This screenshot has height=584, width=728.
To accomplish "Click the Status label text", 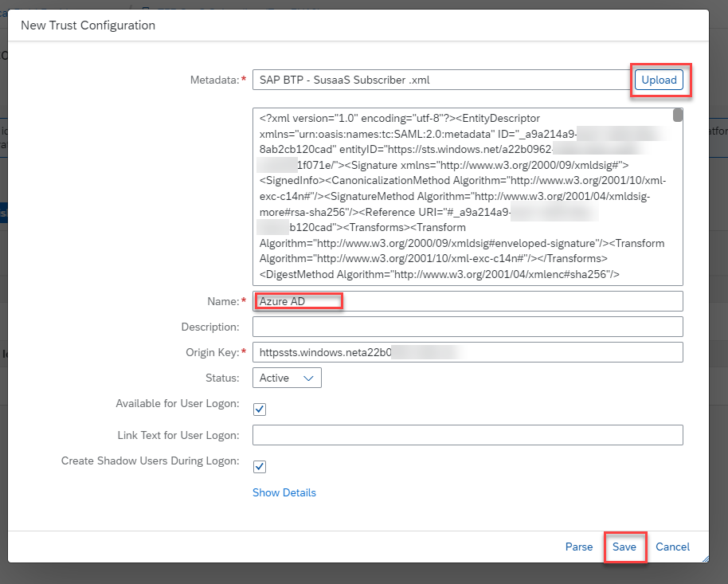I will click(222, 378).
